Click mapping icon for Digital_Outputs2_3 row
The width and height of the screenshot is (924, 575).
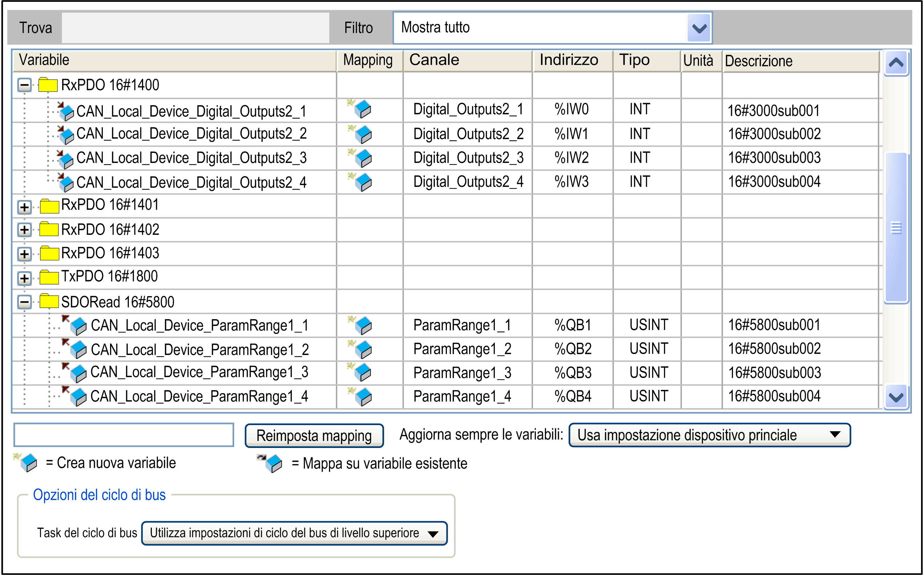point(362,158)
